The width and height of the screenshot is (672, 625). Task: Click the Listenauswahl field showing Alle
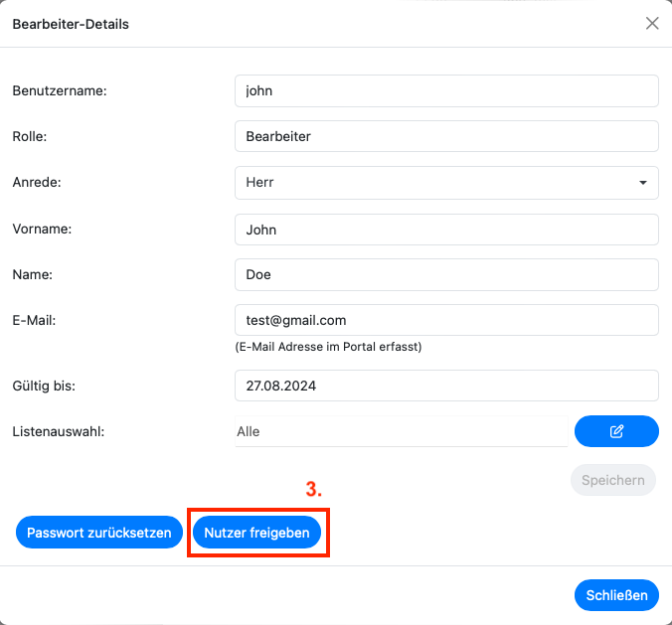[x=400, y=431]
